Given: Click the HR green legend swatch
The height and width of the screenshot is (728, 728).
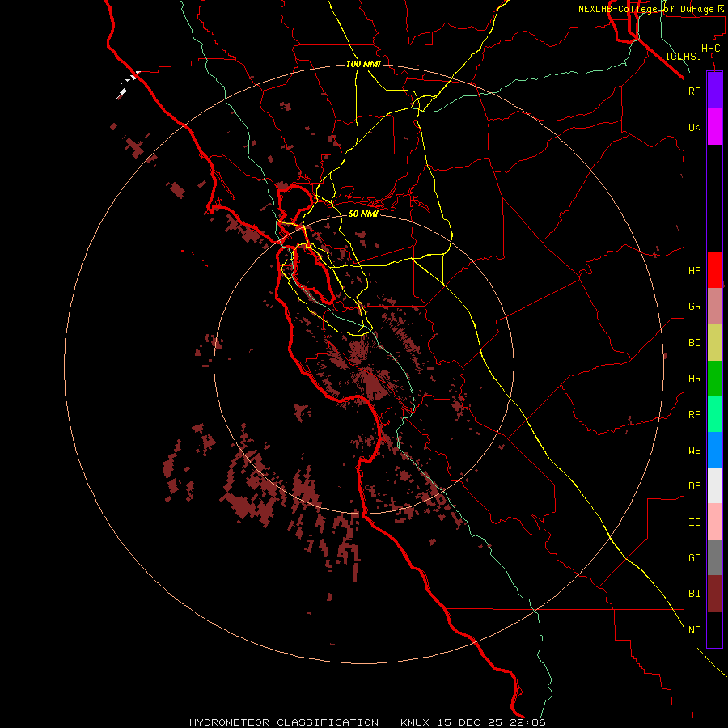Looking at the screenshot, I should click(x=714, y=379).
